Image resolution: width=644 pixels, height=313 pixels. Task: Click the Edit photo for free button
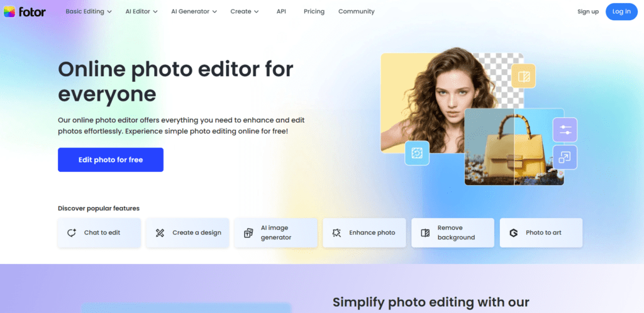111,159
